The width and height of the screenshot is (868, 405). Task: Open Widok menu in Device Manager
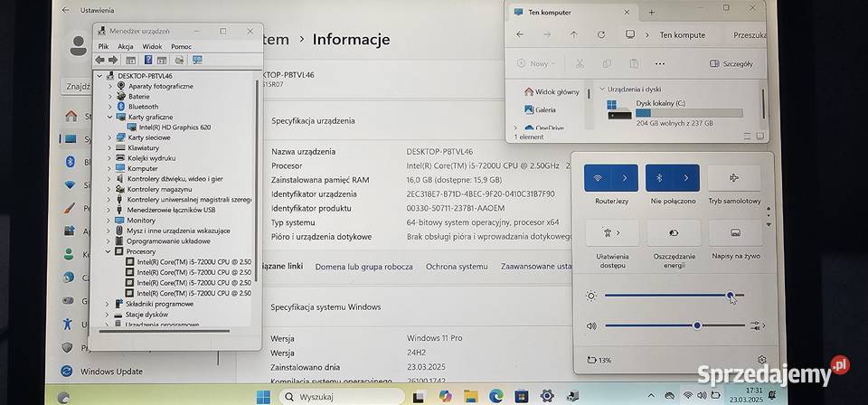point(152,46)
